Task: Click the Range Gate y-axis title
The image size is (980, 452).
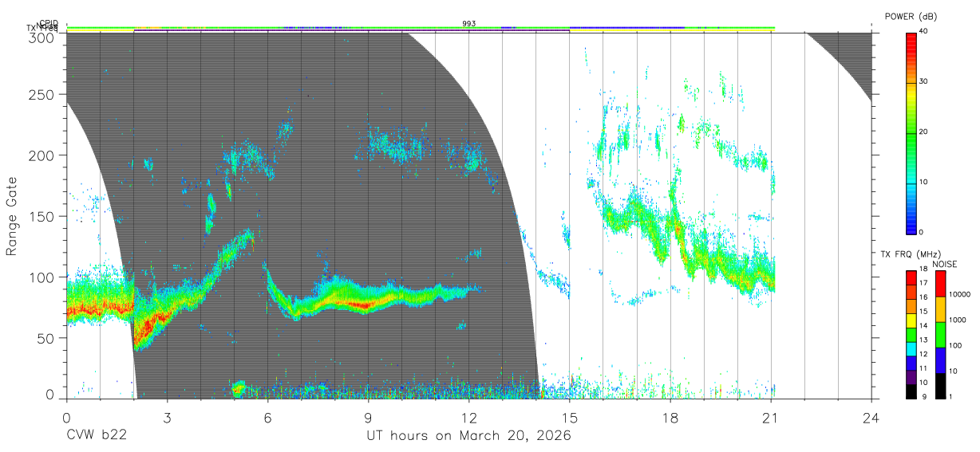Action: coord(12,216)
